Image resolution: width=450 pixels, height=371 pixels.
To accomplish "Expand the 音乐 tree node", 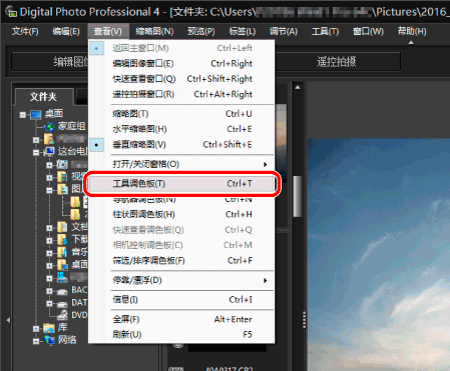I will 49,253.
